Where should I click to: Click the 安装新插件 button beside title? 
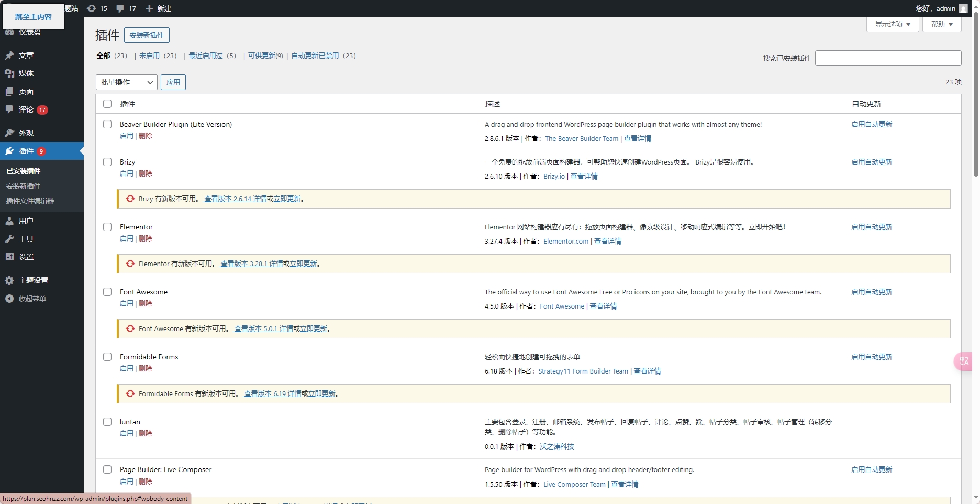(147, 35)
